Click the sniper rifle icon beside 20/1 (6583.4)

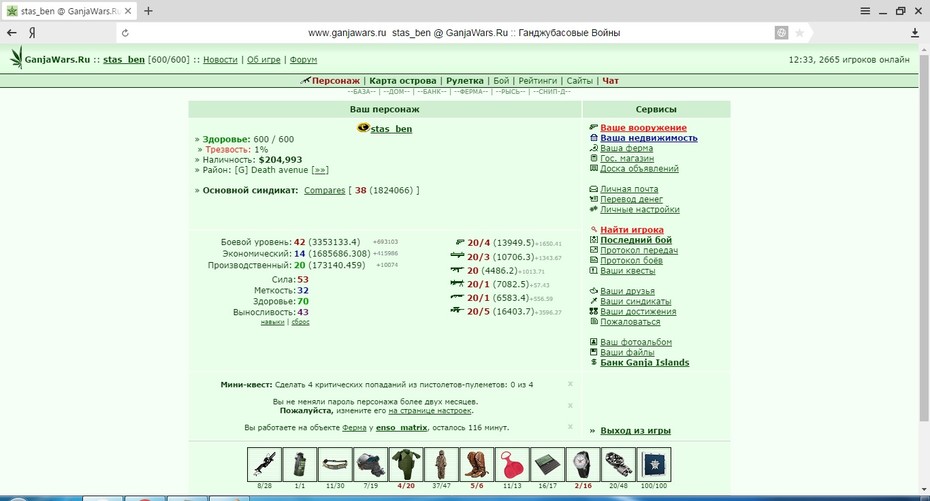tap(457, 297)
